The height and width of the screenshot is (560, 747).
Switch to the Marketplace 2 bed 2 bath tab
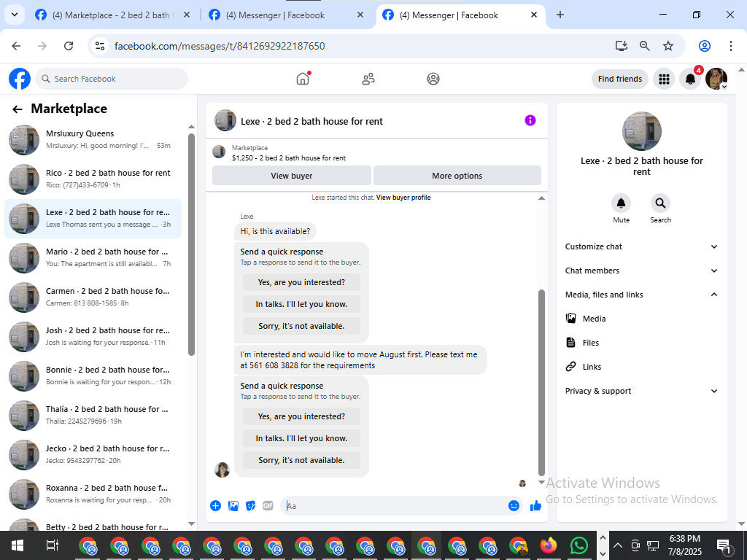[112, 15]
